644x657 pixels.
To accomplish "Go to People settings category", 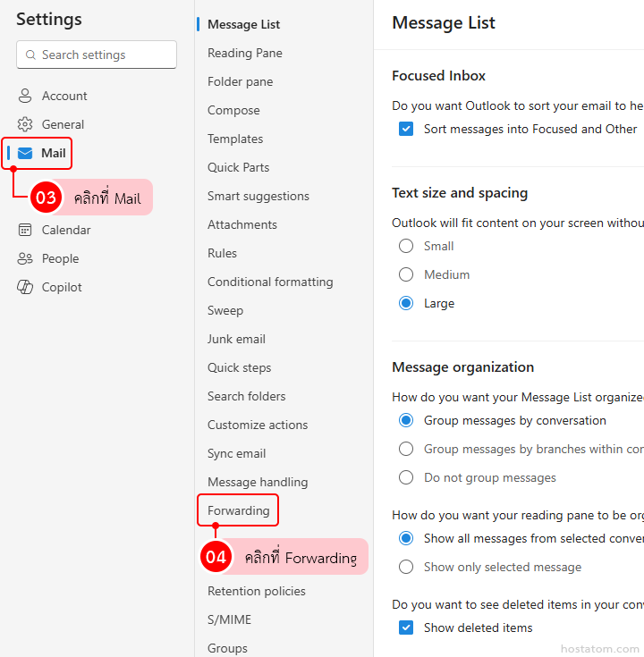I will click(x=61, y=258).
